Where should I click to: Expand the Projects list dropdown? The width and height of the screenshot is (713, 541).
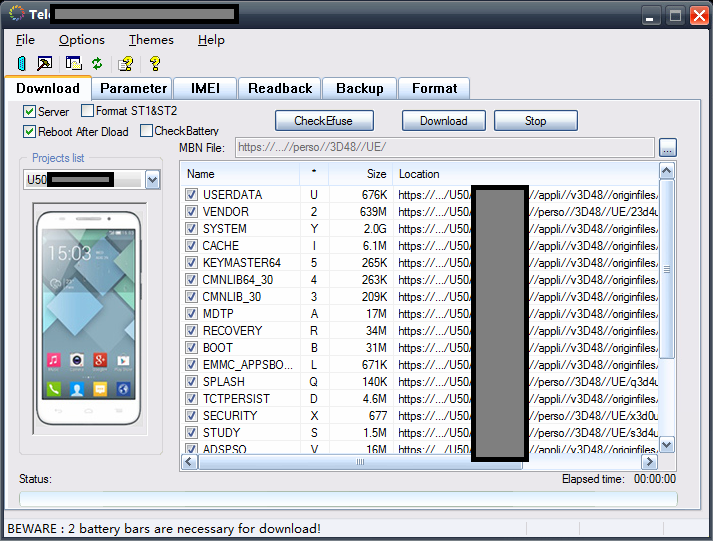152,180
